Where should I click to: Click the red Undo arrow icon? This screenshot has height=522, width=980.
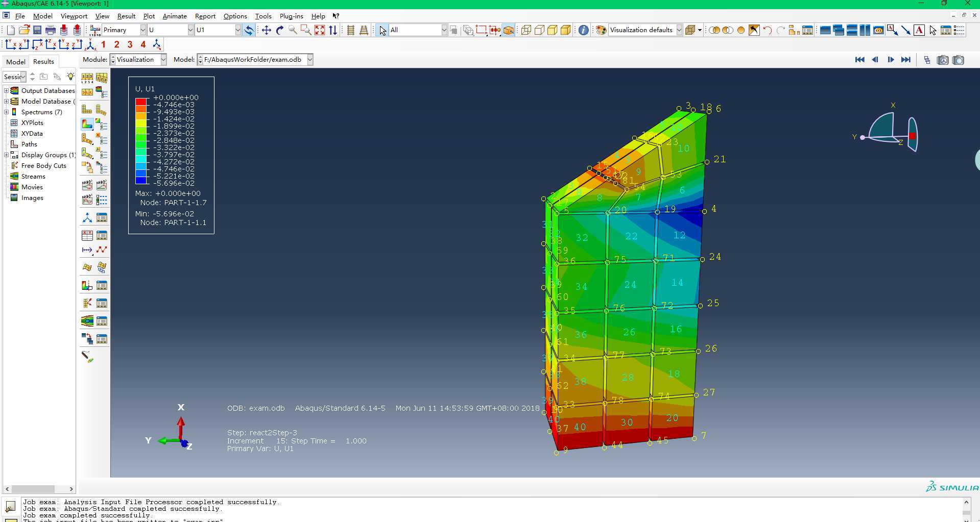pos(767,30)
